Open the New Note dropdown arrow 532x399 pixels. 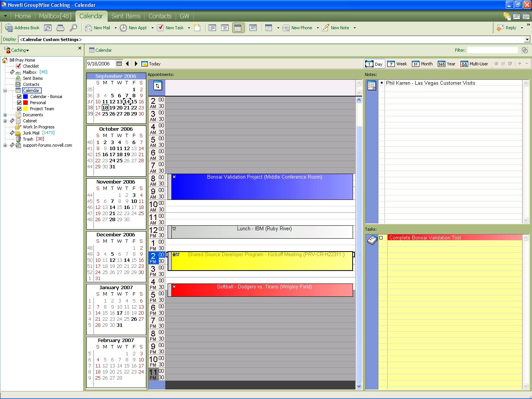pos(355,28)
